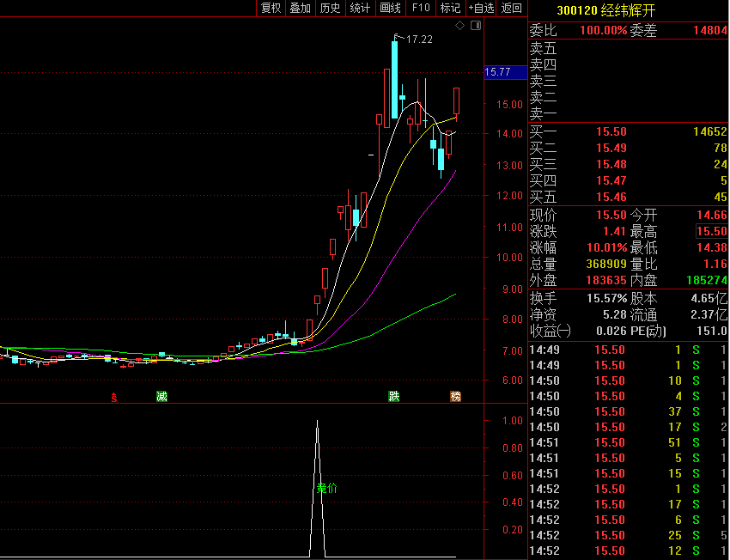
Task: Click the 涨跌 value 1.41
Action: 615,231
